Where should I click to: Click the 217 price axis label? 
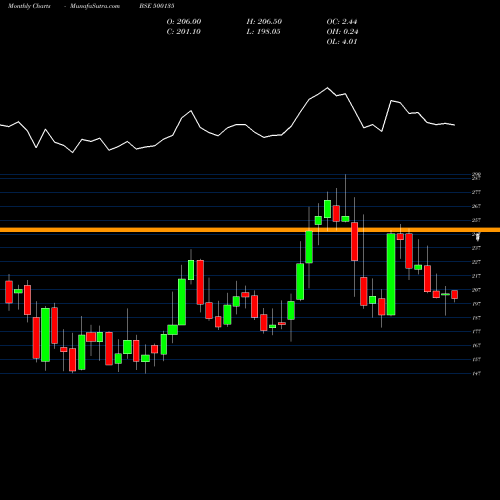(x=476, y=276)
